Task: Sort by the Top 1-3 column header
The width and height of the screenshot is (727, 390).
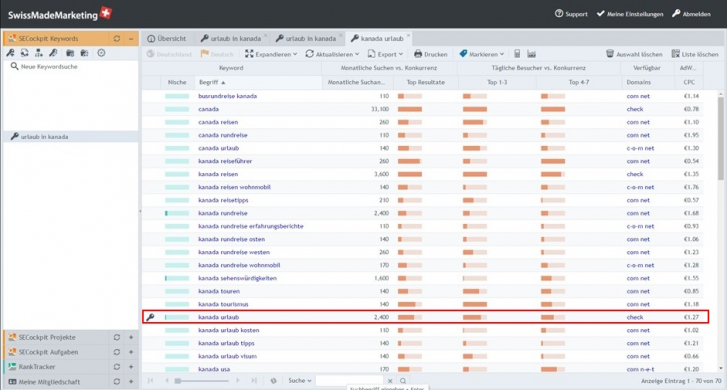Action: 497,83
